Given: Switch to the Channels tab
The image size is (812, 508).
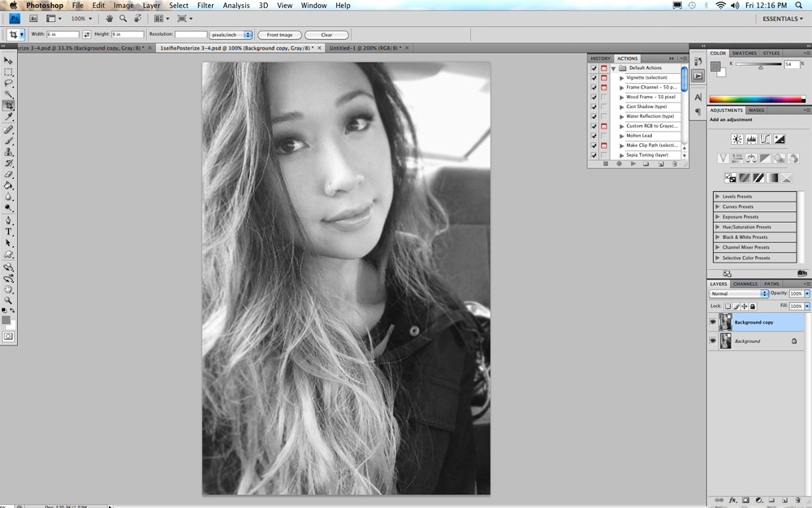Looking at the screenshot, I should (x=745, y=284).
